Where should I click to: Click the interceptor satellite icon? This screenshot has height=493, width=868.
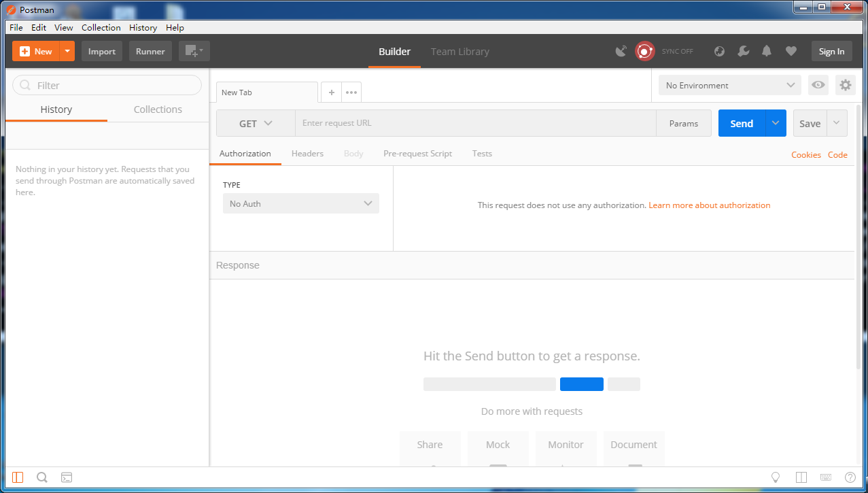pos(621,52)
